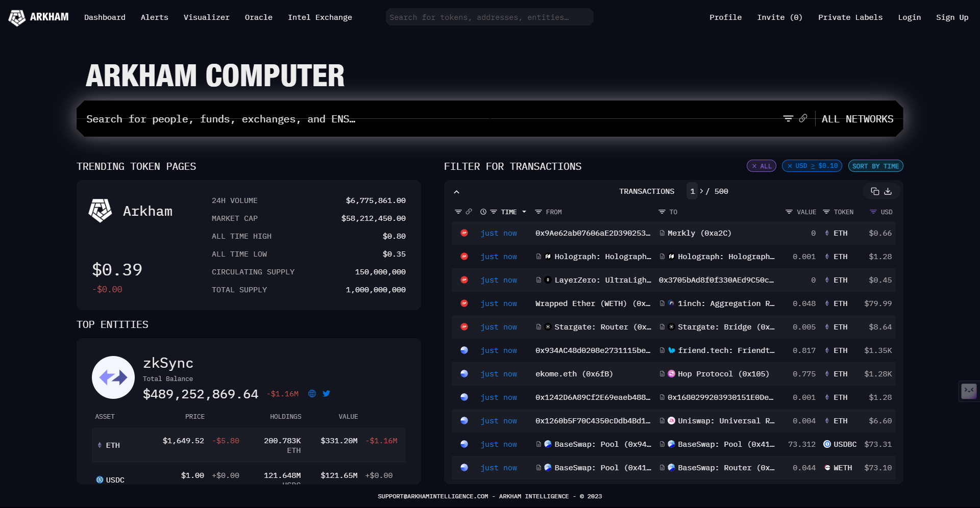Open the LayerZero: UltraLight sender address
The height and width of the screenshot is (508, 980).
click(x=603, y=280)
